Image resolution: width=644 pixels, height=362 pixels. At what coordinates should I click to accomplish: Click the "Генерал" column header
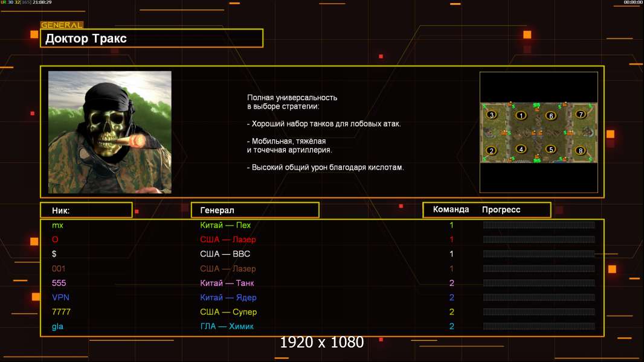tap(255, 211)
